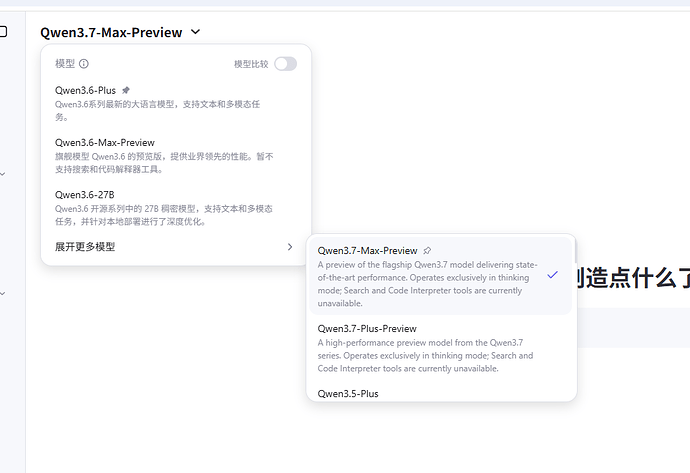This screenshot has width=690, height=473.
Task: Choose Qwen3.7-Plus-Preview model
Action: click(x=440, y=348)
